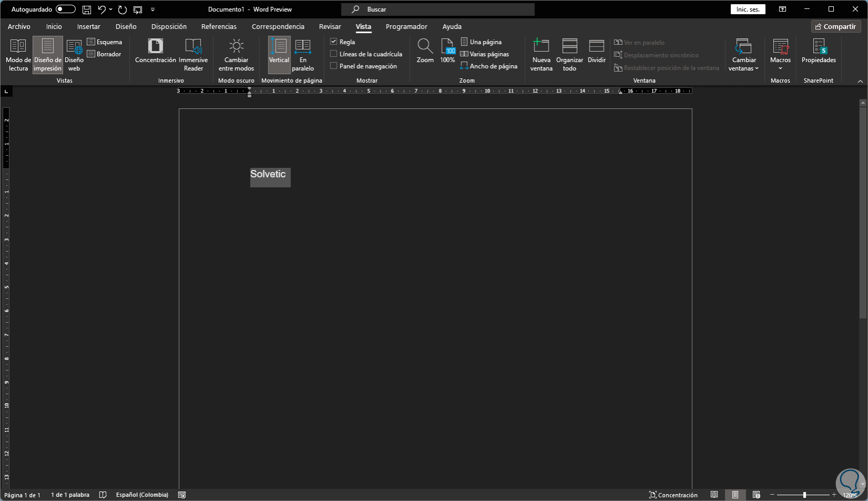Select Vertical page movement

pos(279,55)
